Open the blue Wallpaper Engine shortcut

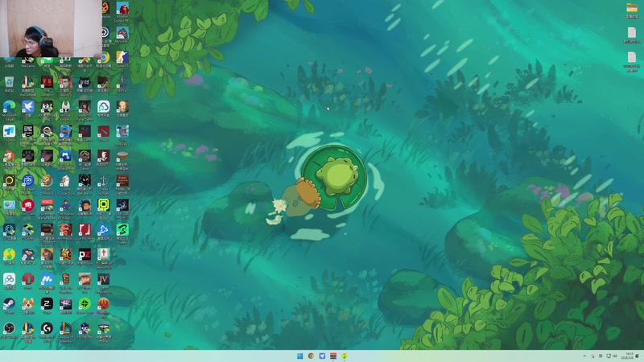pos(28,181)
